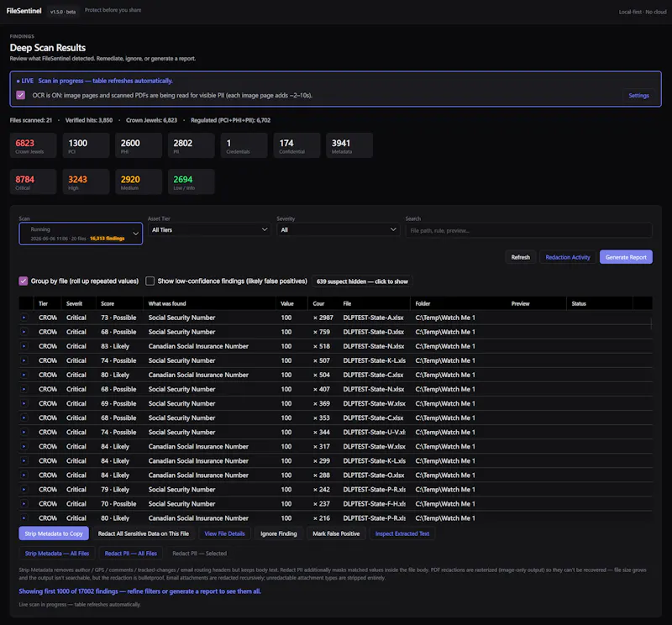Expand the × 344 count row
Image resolution: width=672 pixels, height=625 pixels.
(x=24, y=432)
